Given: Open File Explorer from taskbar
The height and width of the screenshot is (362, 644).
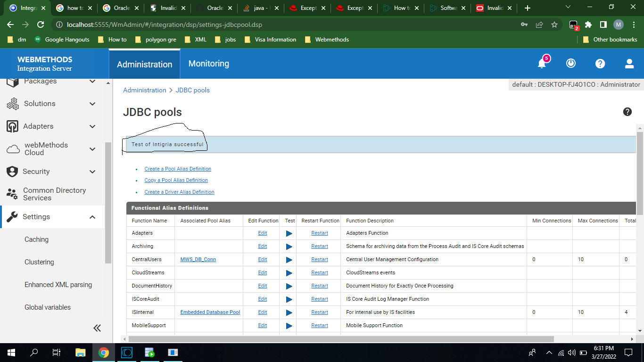Looking at the screenshot, I should (x=81, y=353).
